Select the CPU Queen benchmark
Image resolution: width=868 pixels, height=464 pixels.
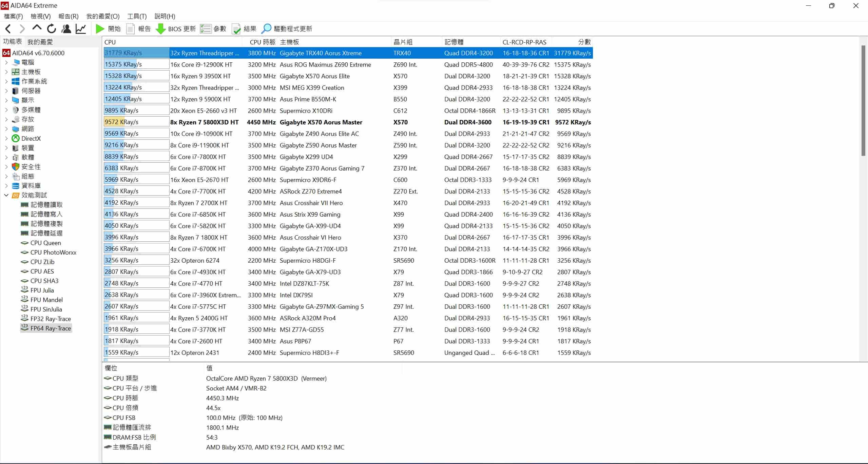coord(41,243)
